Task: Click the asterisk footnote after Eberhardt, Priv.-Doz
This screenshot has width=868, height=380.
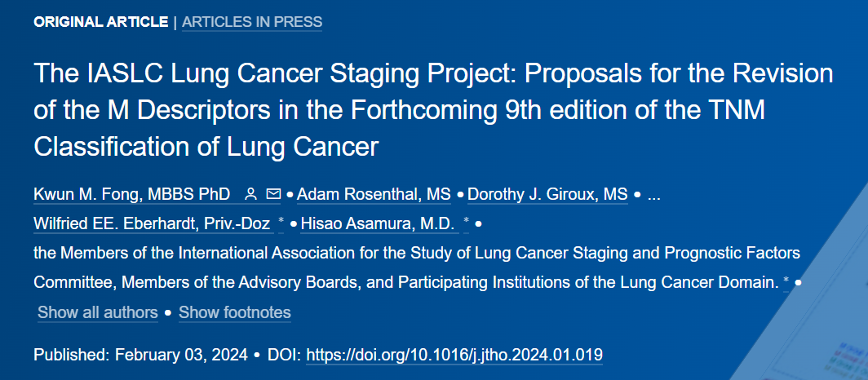Action: coord(281,223)
